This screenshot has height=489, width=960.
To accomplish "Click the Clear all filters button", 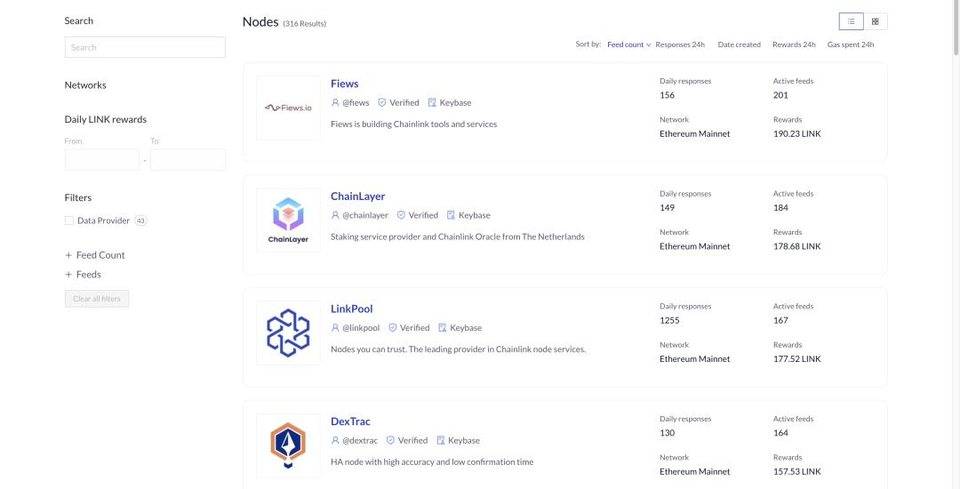I will point(97,299).
